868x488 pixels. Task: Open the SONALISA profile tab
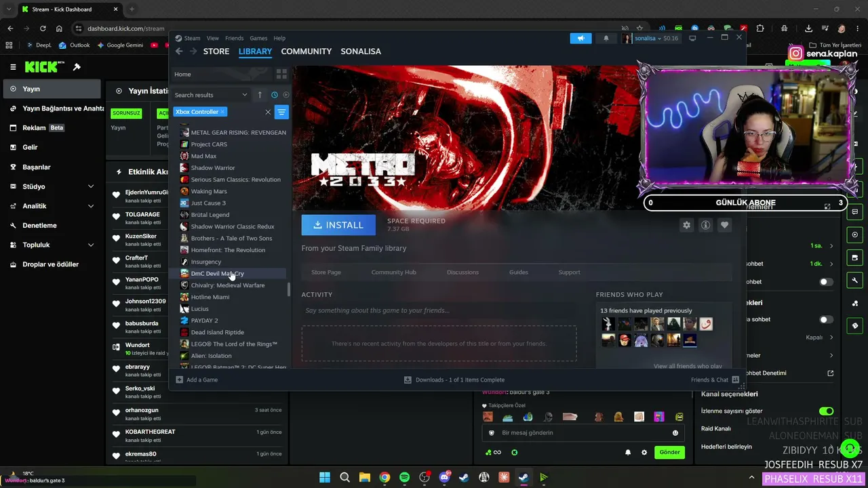(x=361, y=52)
